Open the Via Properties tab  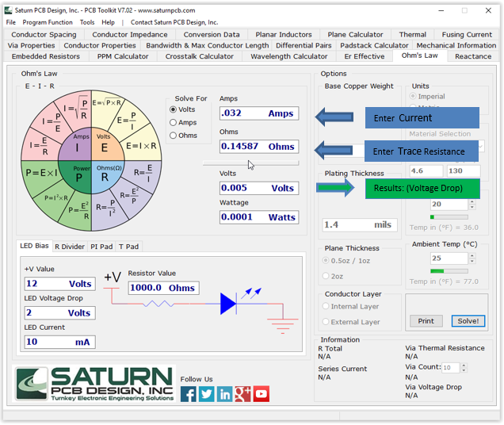click(x=31, y=45)
